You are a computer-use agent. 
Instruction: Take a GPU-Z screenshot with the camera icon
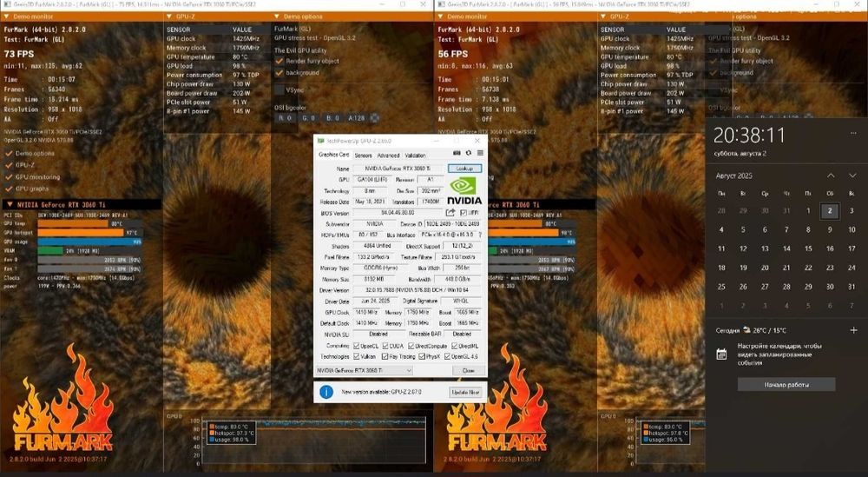[457, 154]
